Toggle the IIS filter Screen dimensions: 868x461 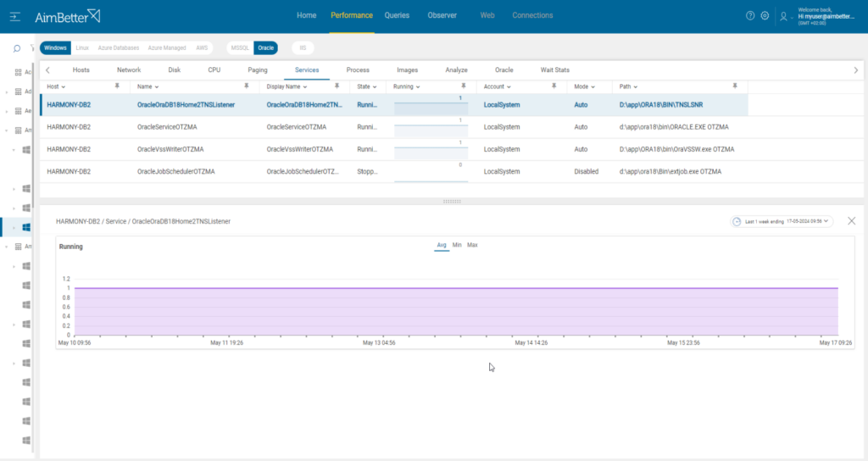pos(303,48)
